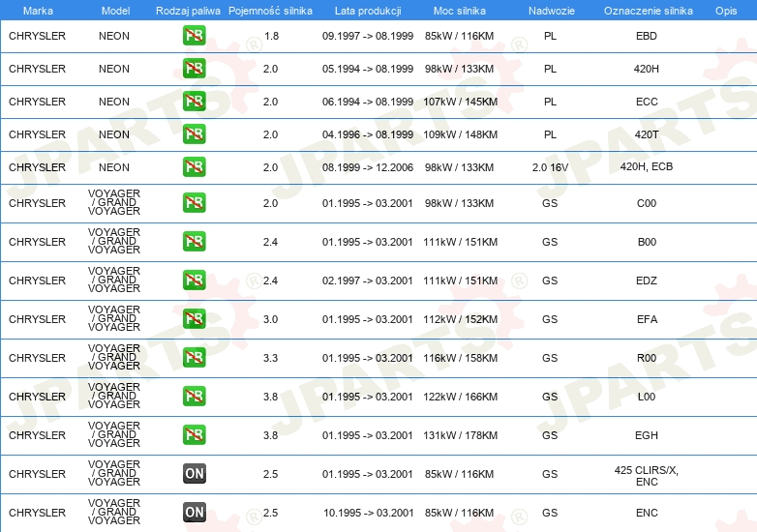Screen dimensions: 757x532
Task: Click the PB icon in the Voyager C00 row
Action: 195,203
